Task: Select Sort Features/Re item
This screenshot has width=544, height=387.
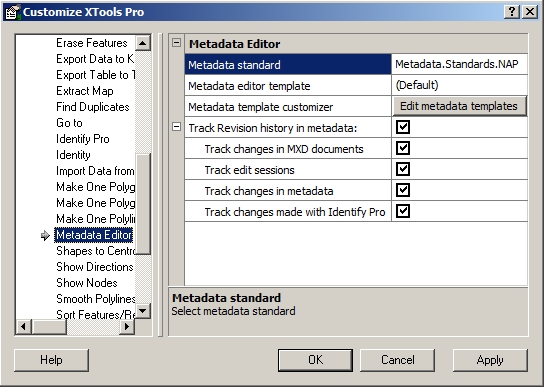Action: tap(95, 314)
